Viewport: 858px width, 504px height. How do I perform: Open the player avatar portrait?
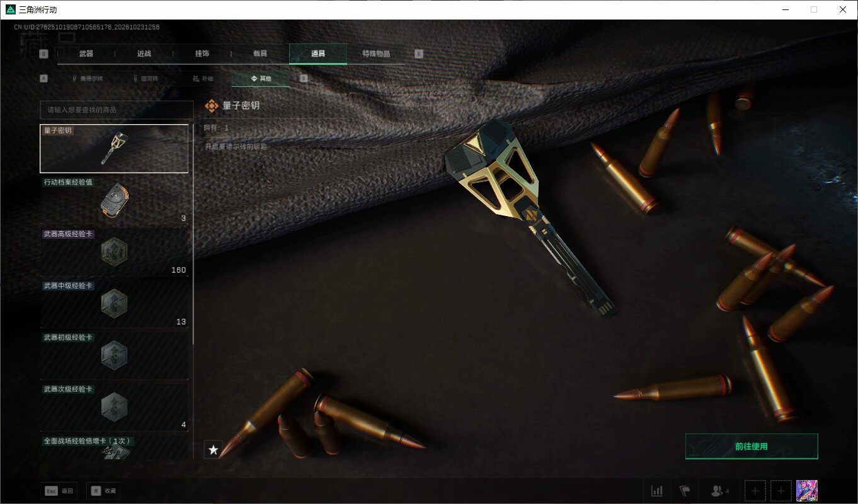(x=807, y=490)
